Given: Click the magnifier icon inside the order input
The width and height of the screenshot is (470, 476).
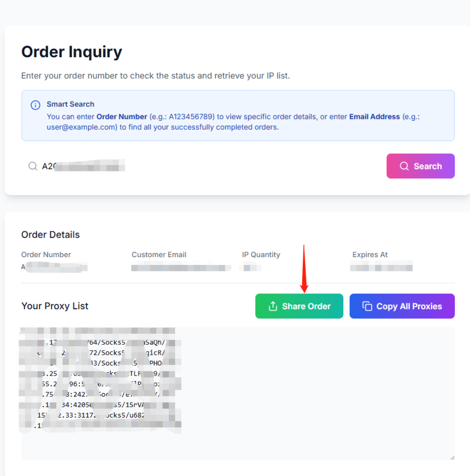Looking at the screenshot, I should 33,166.
